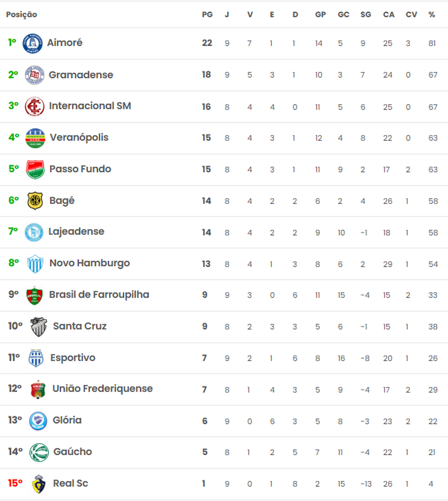Click the Gramadense team badge
Viewport: 448px width, 501px height.
tap(35, 75)
